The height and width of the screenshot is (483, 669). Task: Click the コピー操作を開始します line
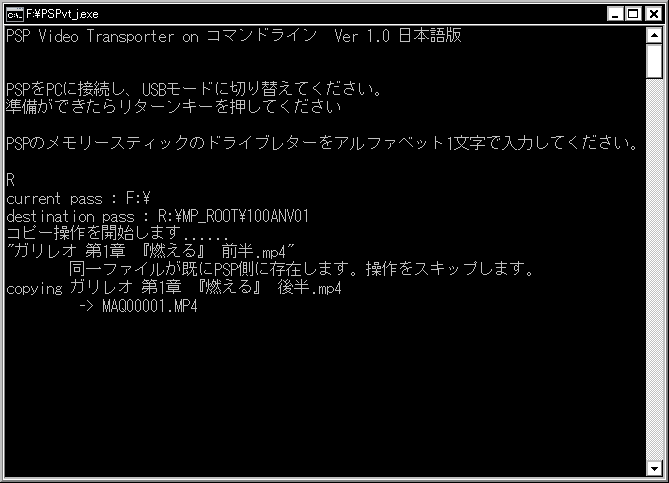[117, 233]
